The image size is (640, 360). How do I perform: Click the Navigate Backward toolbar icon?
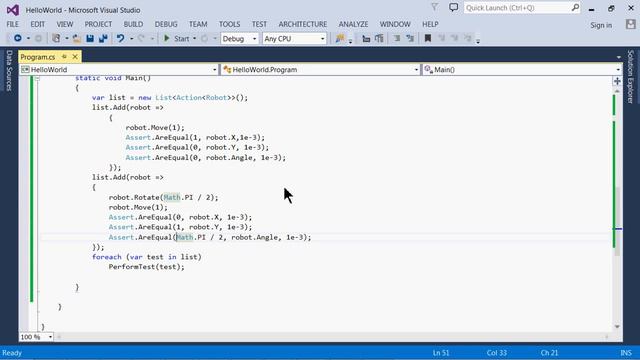click(18, 38)
